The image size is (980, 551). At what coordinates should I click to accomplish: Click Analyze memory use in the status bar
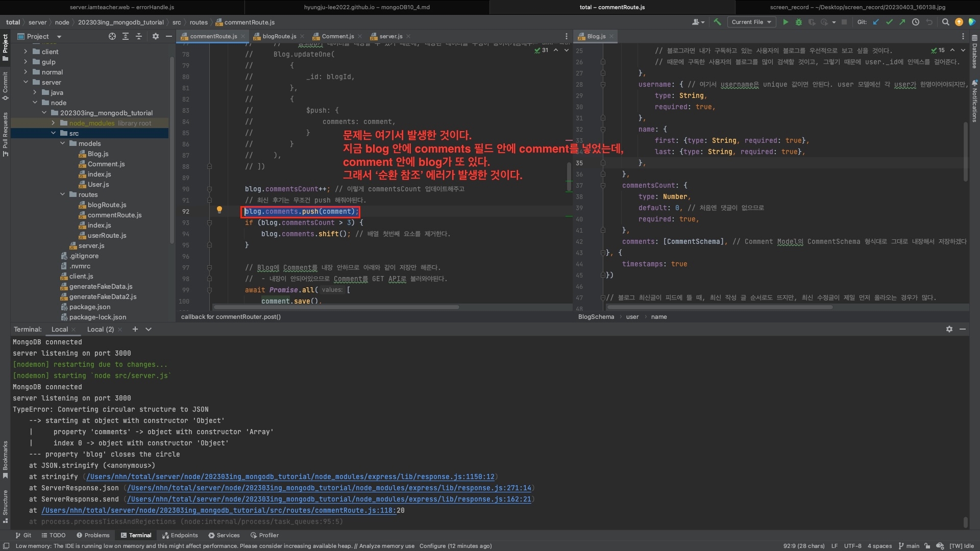[x=386, y=546]
